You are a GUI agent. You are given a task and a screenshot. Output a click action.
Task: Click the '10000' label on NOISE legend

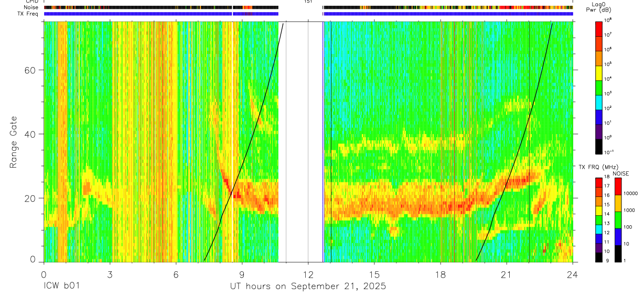(x=631, y=193)
